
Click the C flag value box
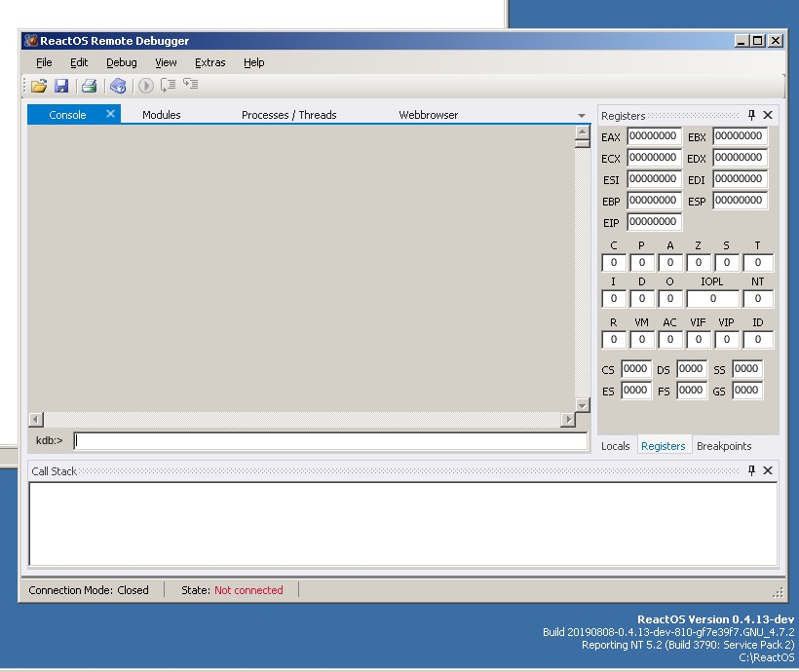614,263
